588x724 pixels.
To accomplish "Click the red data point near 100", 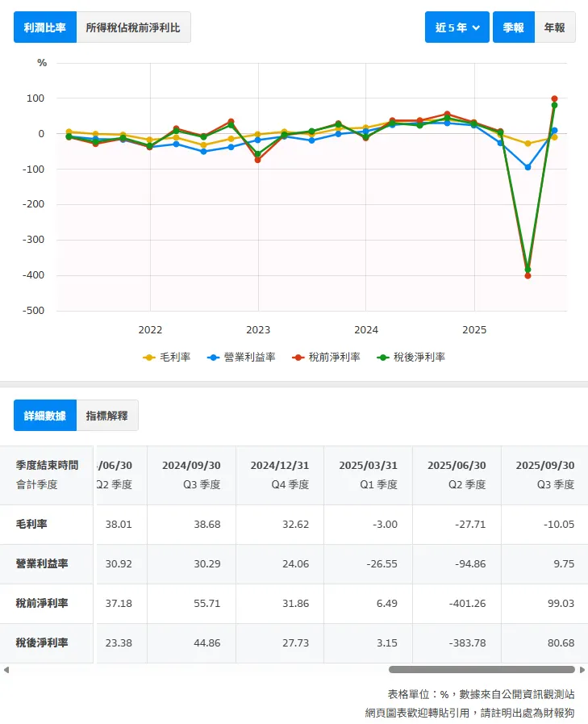I will 554,98.
